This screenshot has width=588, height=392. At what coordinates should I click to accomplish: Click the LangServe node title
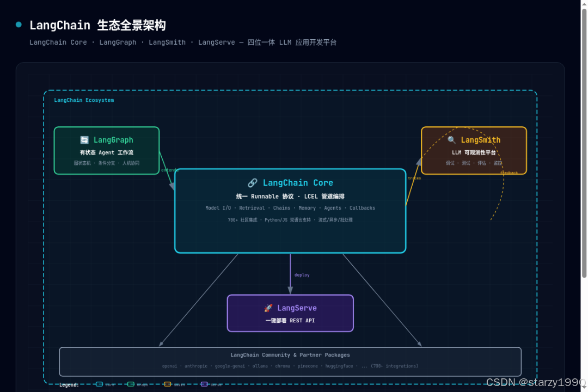click(297, 308)
